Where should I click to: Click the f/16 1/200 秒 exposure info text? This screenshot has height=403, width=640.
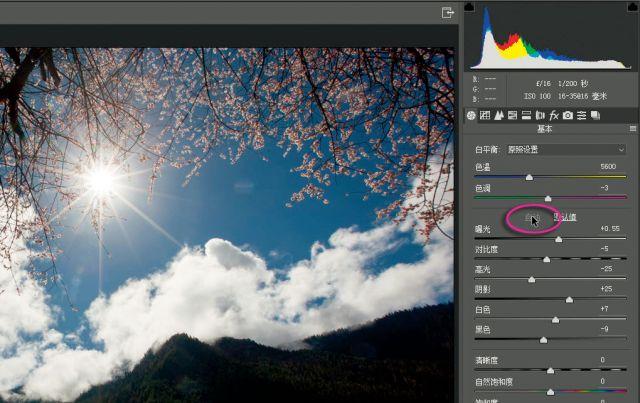tap(562, 84)
